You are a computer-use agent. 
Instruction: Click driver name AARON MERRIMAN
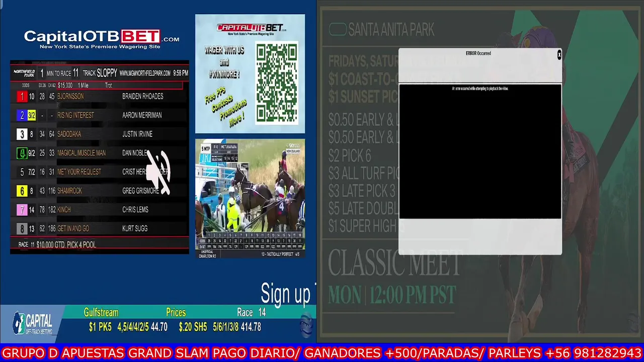click(x=142, y=115)
